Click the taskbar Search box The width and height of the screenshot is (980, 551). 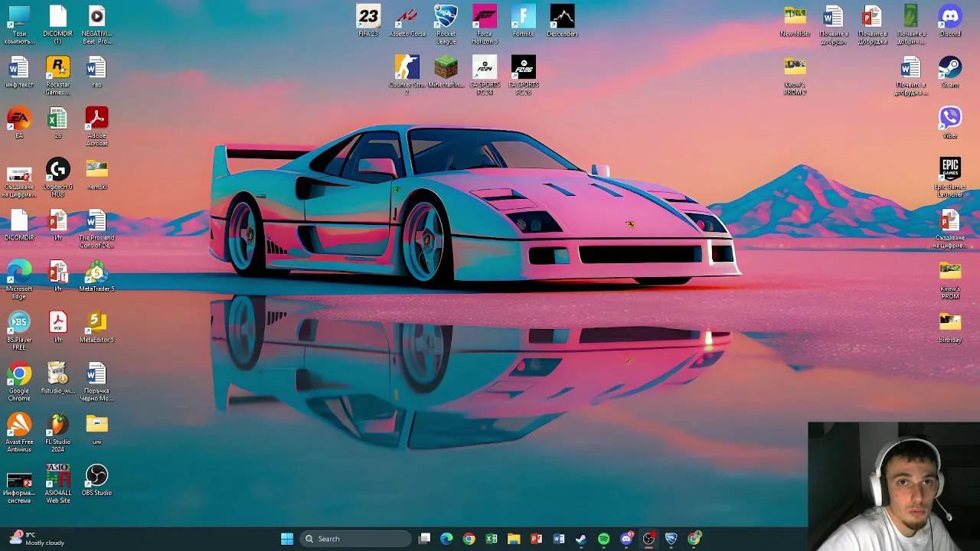[x=355, y=539]
